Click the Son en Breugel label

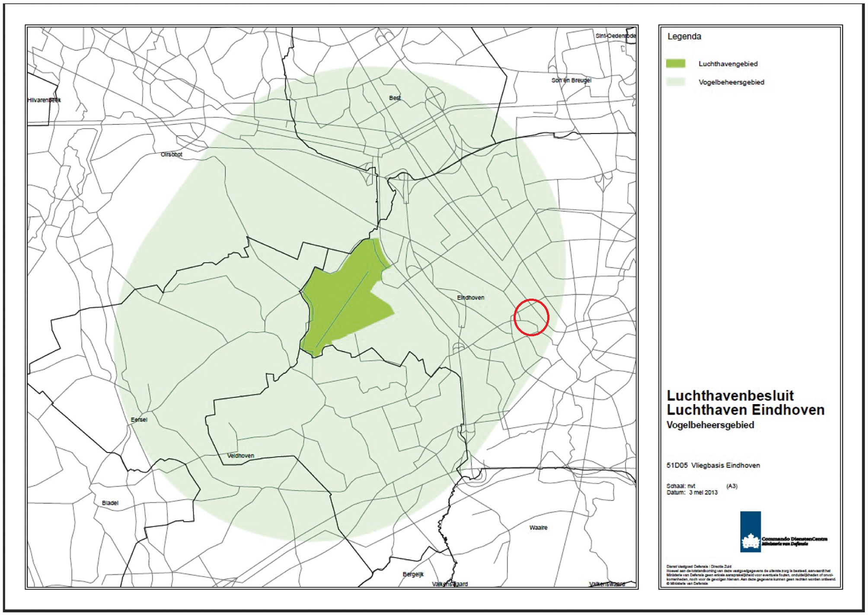tap(571, 80)
